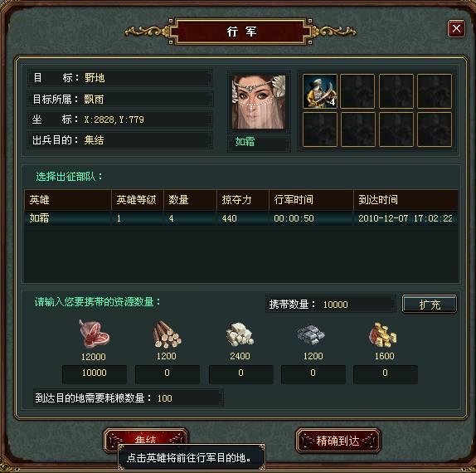The height and width of the screenshot is (473, 476).
Task: Click the white stone resource icon
Action: (x=240, y=334)
